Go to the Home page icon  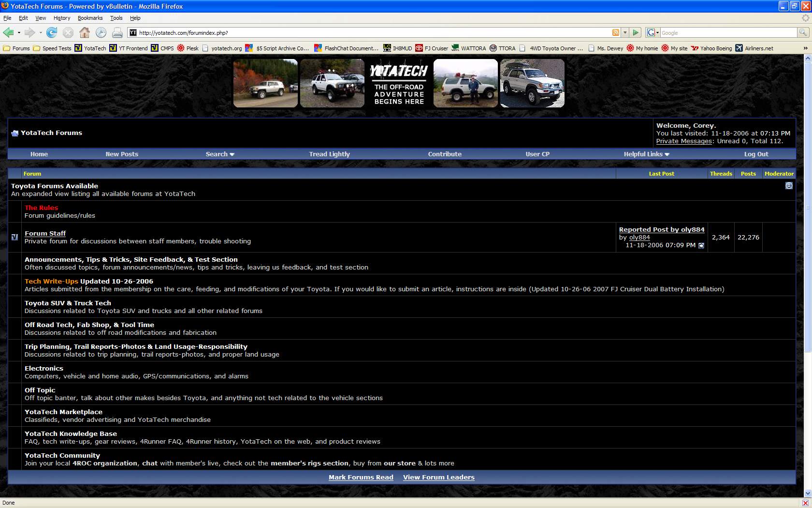point(85,32)
